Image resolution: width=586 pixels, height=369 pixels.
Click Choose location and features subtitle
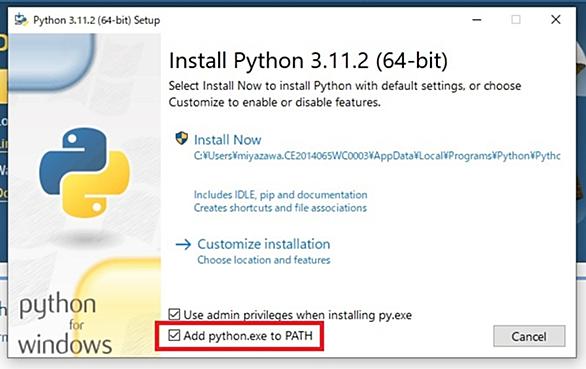tap(264, 260)
